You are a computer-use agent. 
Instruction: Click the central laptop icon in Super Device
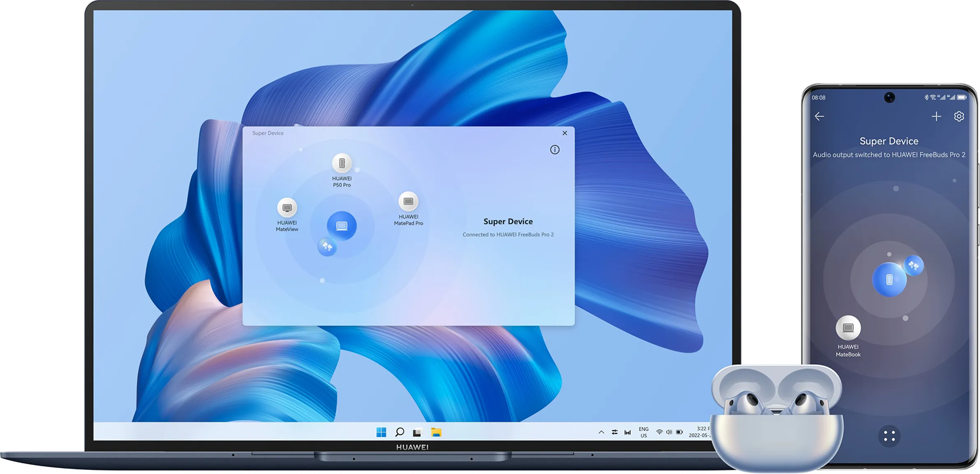click(x=341, y=226)
